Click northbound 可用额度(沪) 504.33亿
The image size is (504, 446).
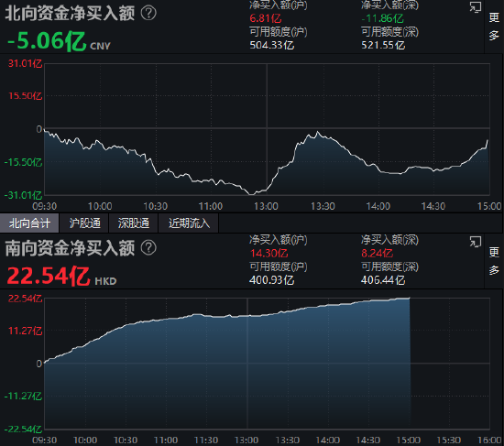[x=272, y=45]
